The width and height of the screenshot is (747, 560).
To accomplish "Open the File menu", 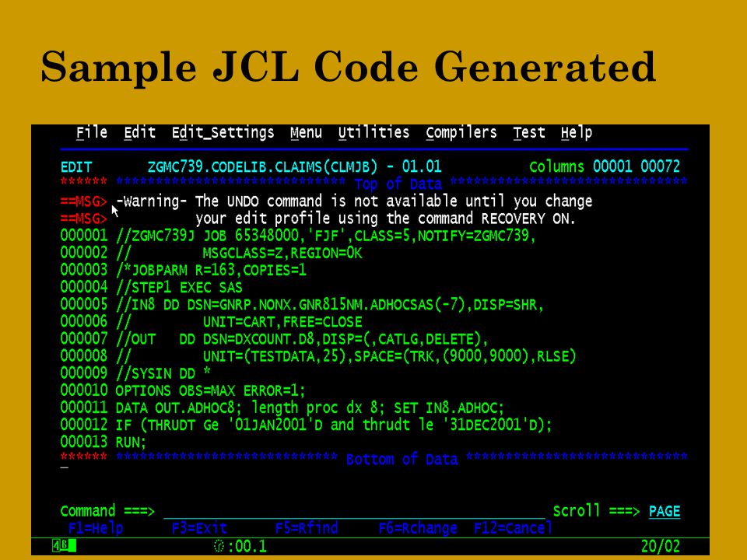I will (92, 132).
